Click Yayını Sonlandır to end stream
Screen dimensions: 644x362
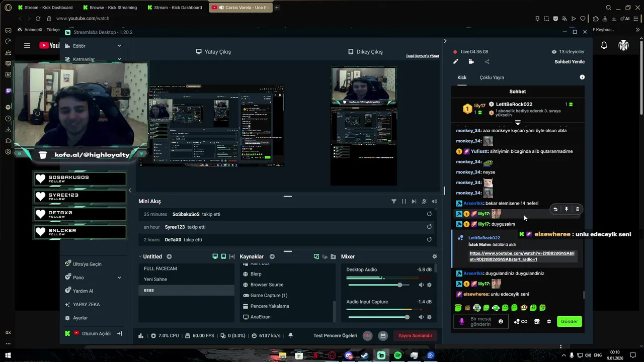click(415, 335)
